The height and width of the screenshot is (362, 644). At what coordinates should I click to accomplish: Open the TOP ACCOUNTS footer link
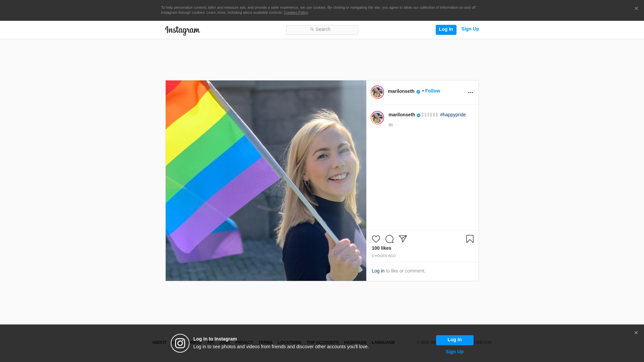pos(322,343)
